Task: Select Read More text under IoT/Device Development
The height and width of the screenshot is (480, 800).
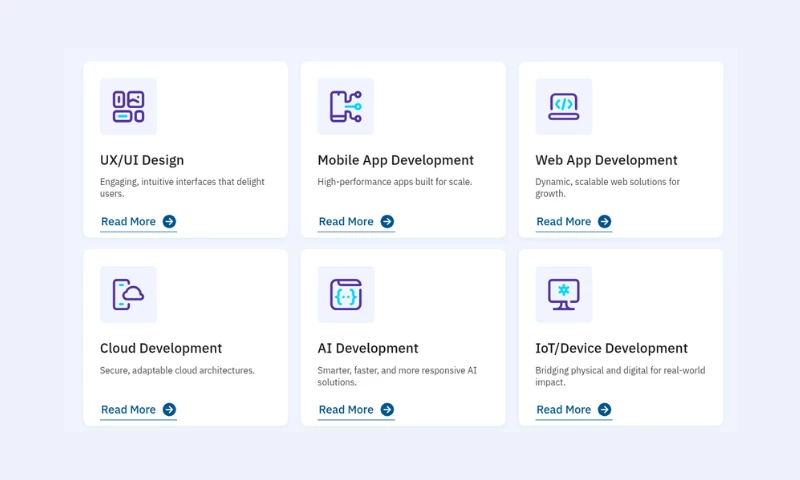Action: 564,410
